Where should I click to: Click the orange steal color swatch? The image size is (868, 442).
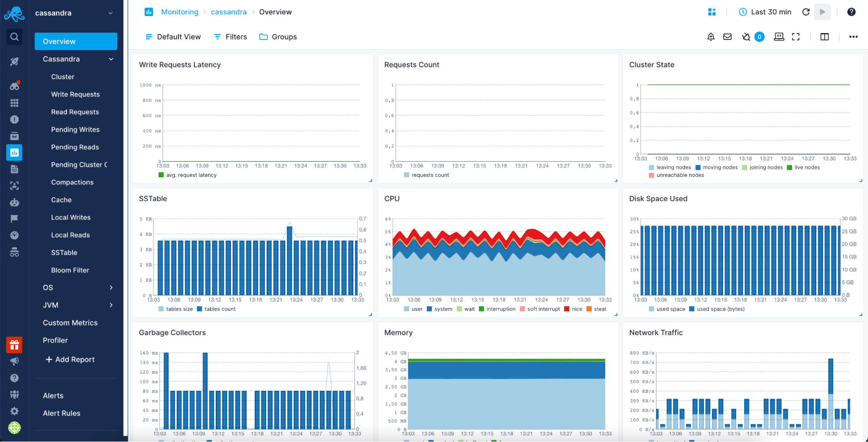point(589,309)
